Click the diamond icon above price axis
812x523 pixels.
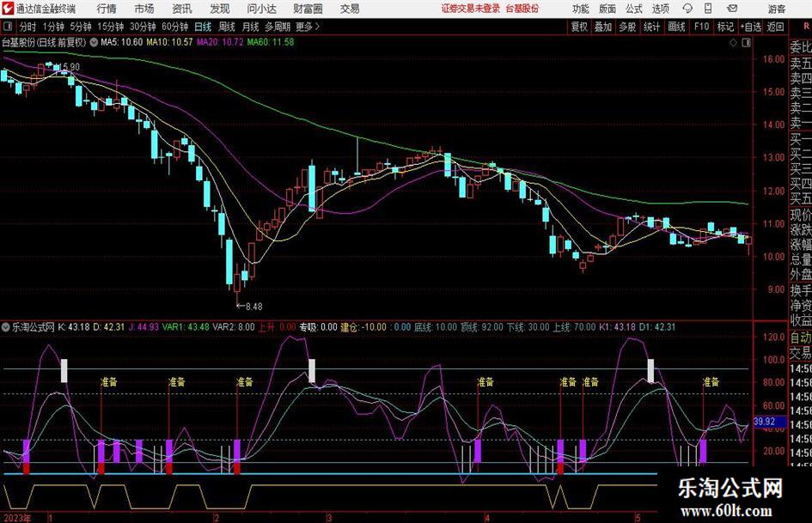(x=733, y=43)
